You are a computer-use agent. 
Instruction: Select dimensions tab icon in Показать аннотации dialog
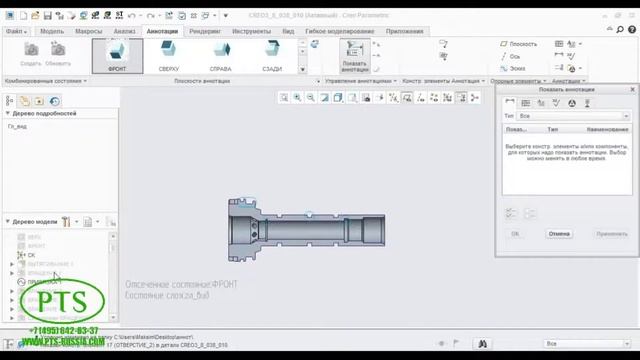(x=510, y=103)
